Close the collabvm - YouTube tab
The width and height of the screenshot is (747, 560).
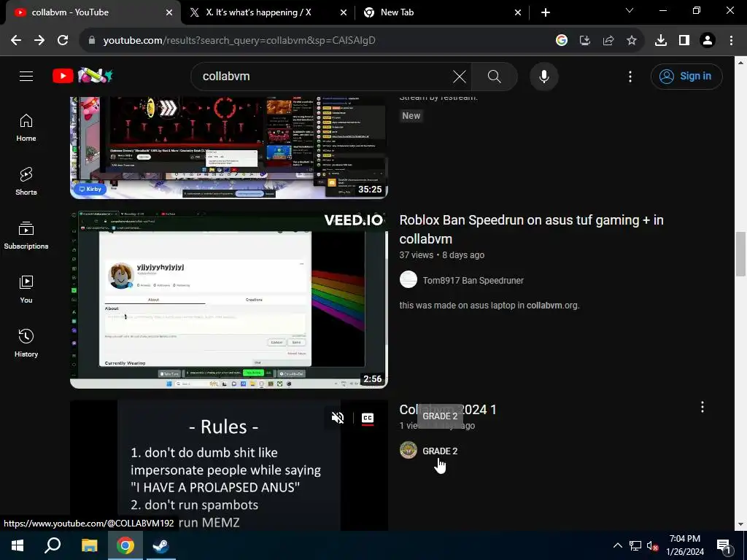click(x=169, y=13)
